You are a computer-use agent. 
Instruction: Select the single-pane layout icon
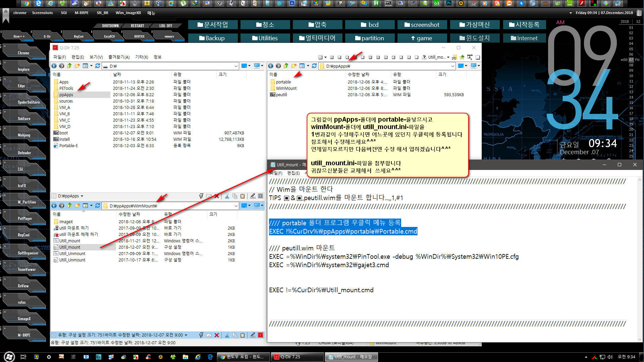417,57
